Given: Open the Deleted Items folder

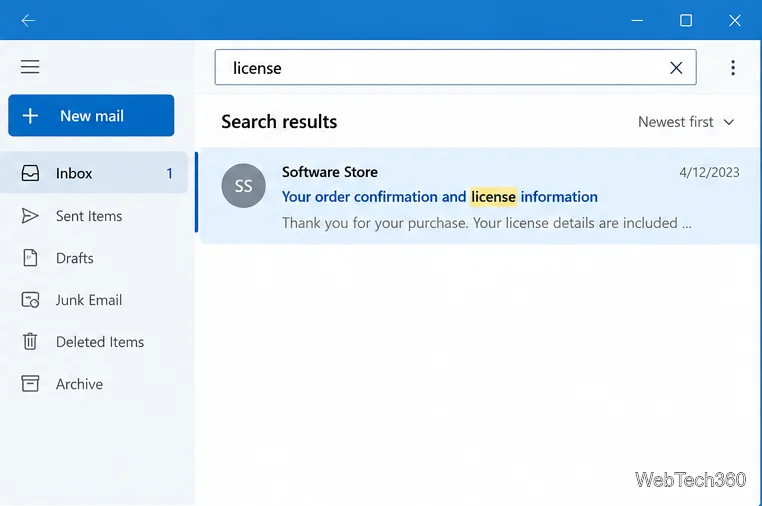Looking at the screenshot, I should [94, 342].
